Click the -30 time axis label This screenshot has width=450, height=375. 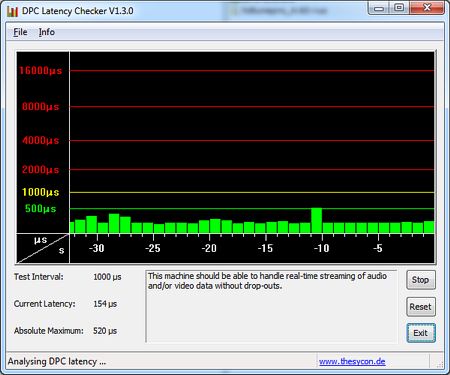pyautogui.click(x=97, y=248)
